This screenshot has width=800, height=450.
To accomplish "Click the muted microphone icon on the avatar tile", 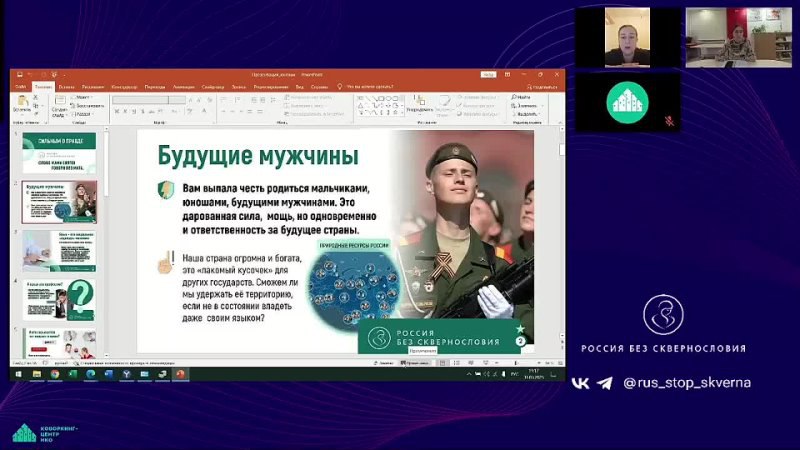I will (669, 121).
